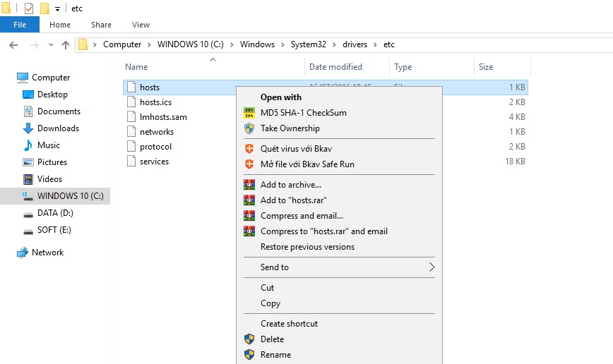Select DATA (D:) drive in sidebar

pyautogui.click(x=55, y=213)
